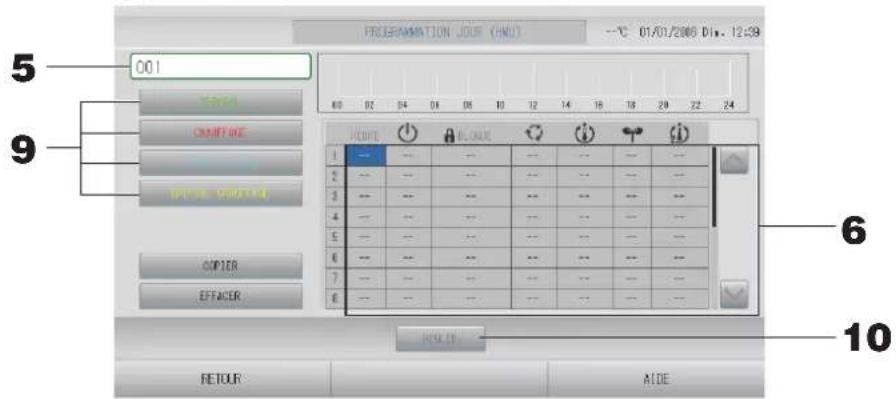
Task: Select the fan speed cell in row 6
Action: click(x=632, y=258)
